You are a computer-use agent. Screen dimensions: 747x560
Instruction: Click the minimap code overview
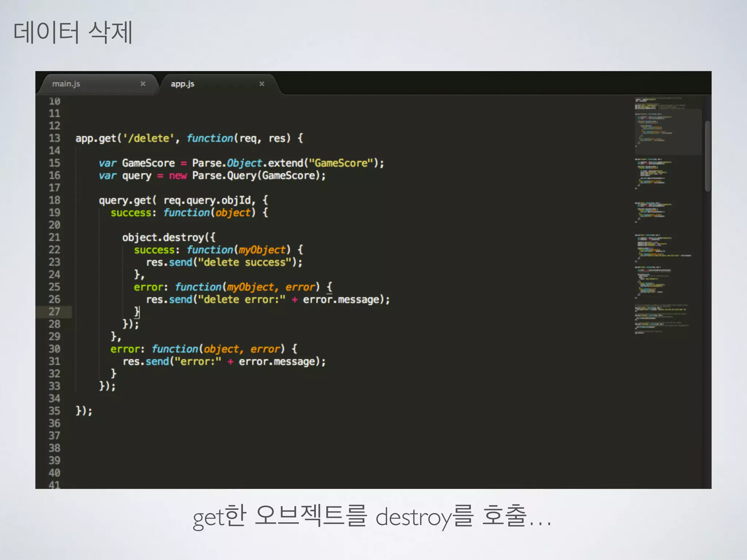[667, 215]
